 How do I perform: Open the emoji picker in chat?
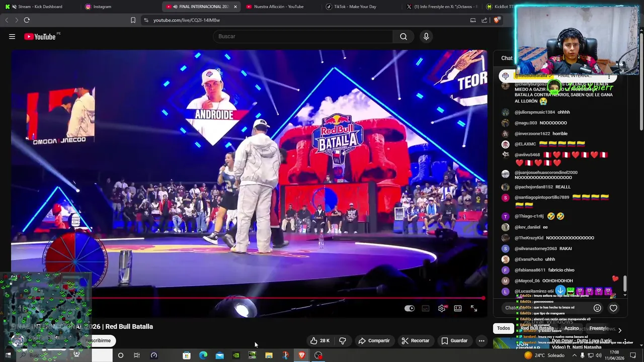[597, 308]
